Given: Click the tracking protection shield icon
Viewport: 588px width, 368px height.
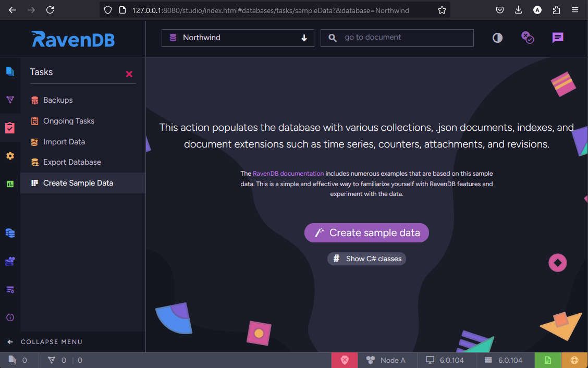Looking at the screenshot, I should click(108, 10).
